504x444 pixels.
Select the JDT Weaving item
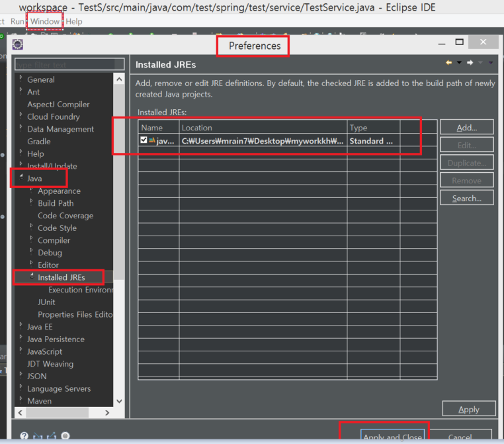[x=50, y=364]
